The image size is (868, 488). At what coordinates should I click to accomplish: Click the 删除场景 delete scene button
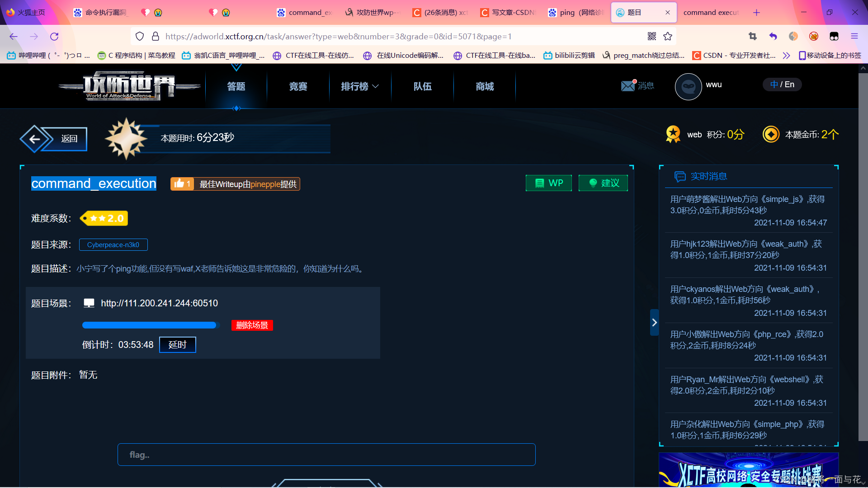tap(252, 325)
